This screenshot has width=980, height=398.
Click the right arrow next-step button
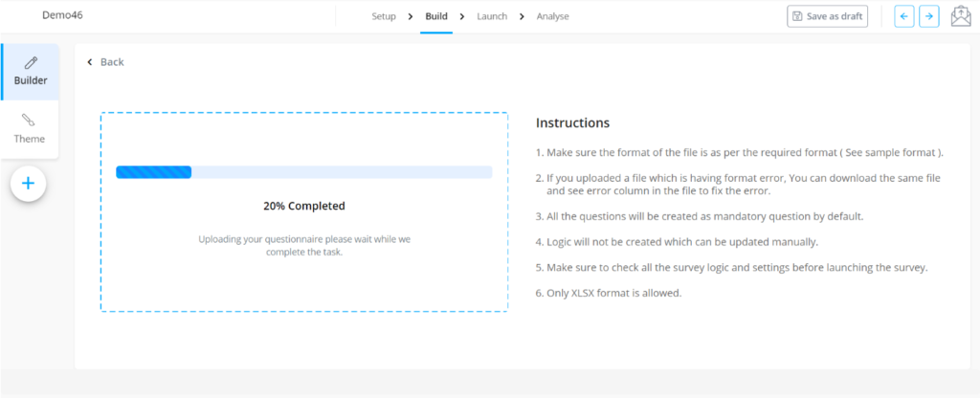[x=928, y=16]
